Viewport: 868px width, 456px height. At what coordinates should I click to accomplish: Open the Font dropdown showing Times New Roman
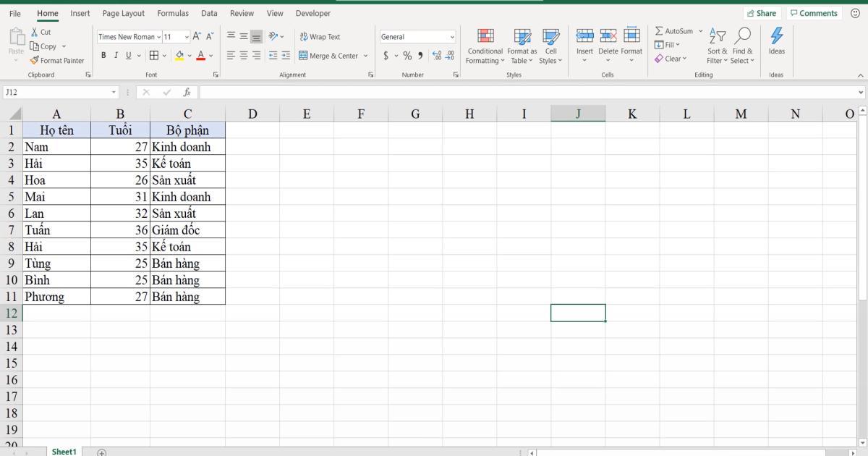click(x=130, y=36)
